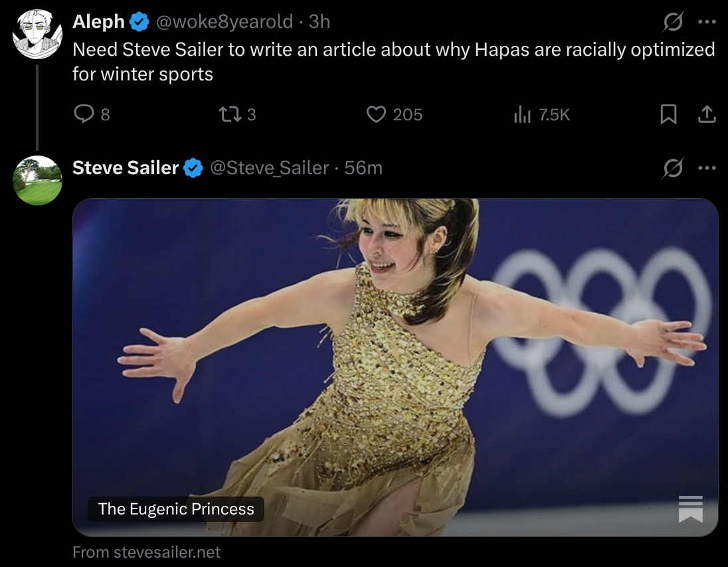Click the From stevesailer.net source link
Screen dimensions: 728x567
tap(146, 552)
